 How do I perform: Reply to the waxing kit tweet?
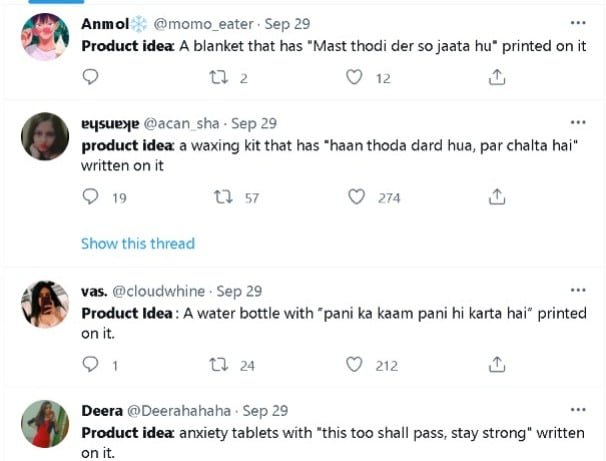[x=90, y=198]
